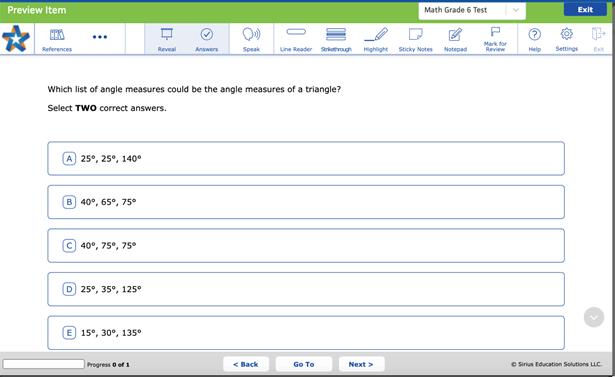Select answer choice E 15°, 30°, 135°
The image size is (615, 377).
[x=306, y=333]
